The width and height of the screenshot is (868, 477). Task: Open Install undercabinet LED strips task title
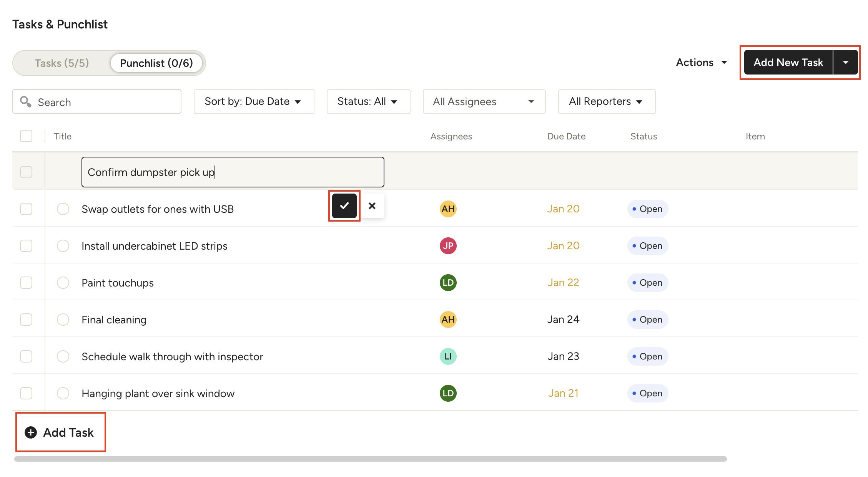click(x=155, y=246)
